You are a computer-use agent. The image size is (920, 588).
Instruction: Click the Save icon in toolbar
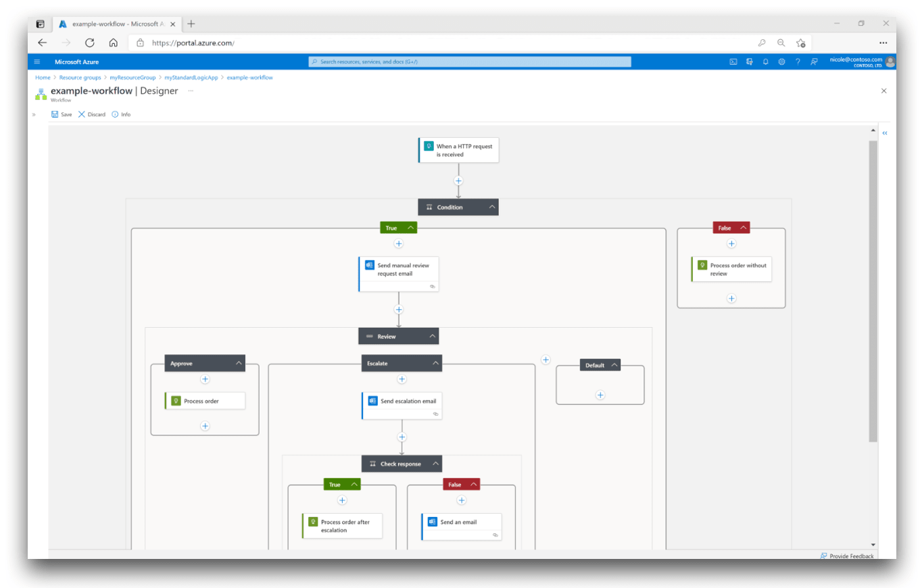click(55, 114)
